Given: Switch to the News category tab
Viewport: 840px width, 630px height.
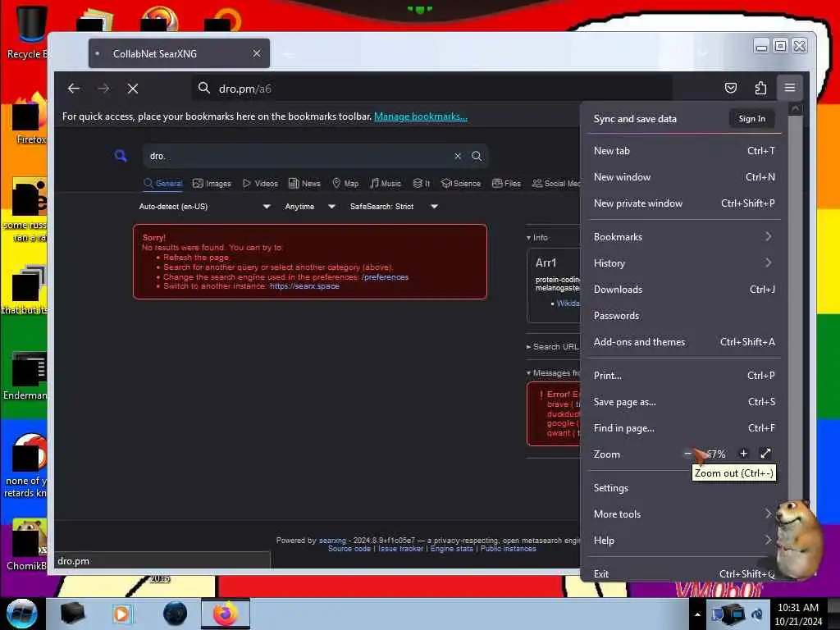Looking at the screenshot, I should tap(304, 183).
